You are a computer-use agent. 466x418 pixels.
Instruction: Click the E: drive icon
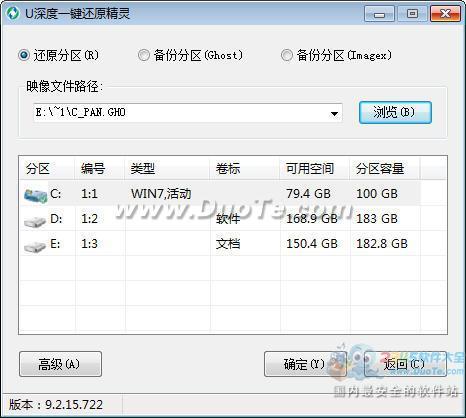click(35, 246)
